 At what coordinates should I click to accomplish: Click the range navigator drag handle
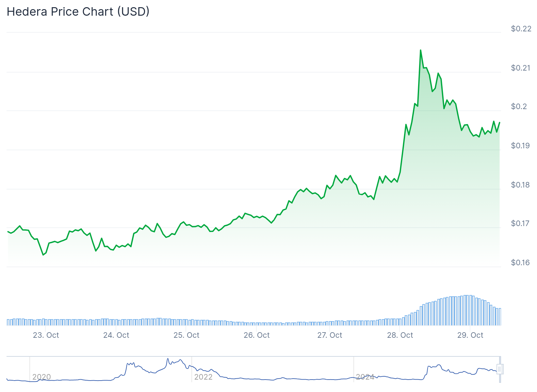[x=499, y=369]
